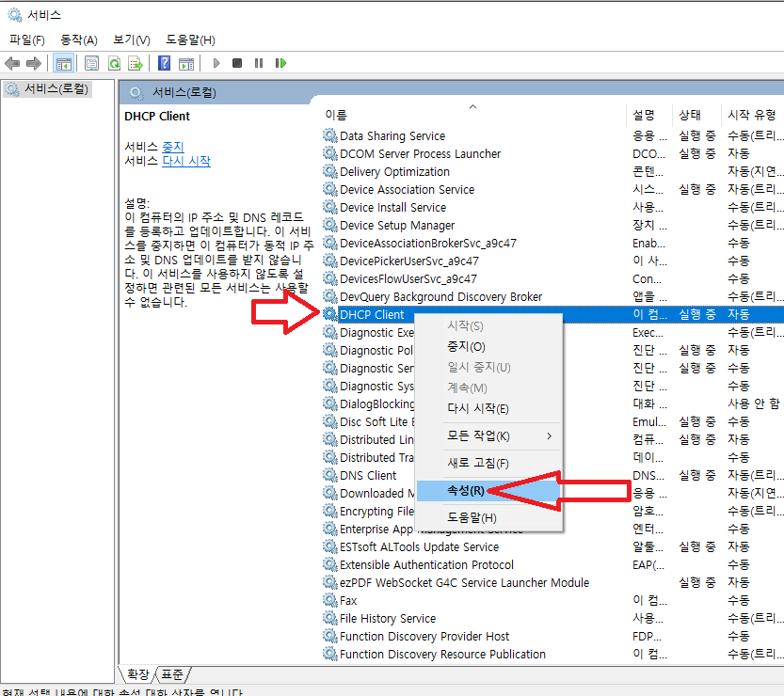The image size is (784, 696).
Task: Click the Restart Service toolbar icon
Action: [x=280, y=63]
